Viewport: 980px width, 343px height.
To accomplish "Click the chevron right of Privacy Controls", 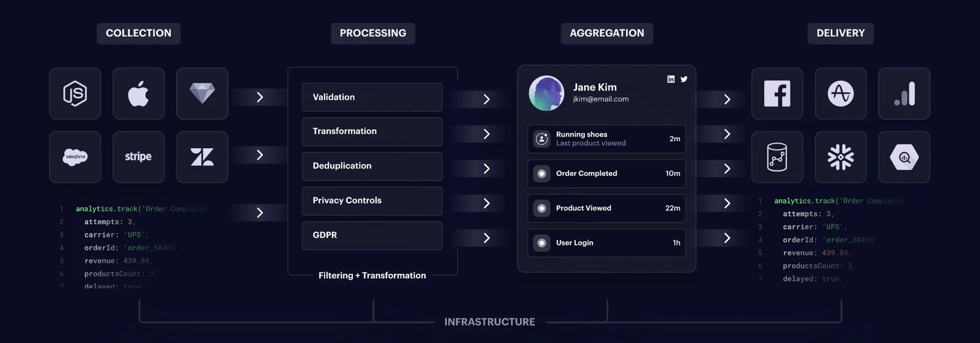I will pyautogui.click(x=486, y=203).
